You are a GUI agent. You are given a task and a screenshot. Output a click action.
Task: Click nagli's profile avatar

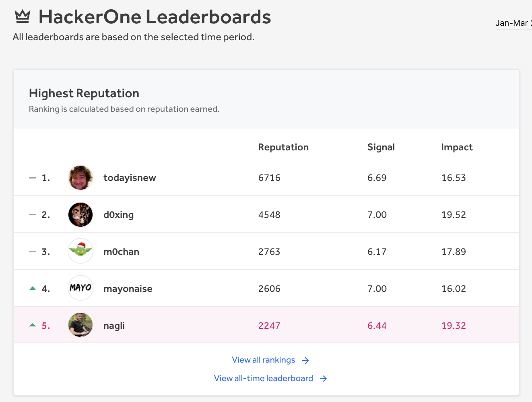[x=80, y=325]
